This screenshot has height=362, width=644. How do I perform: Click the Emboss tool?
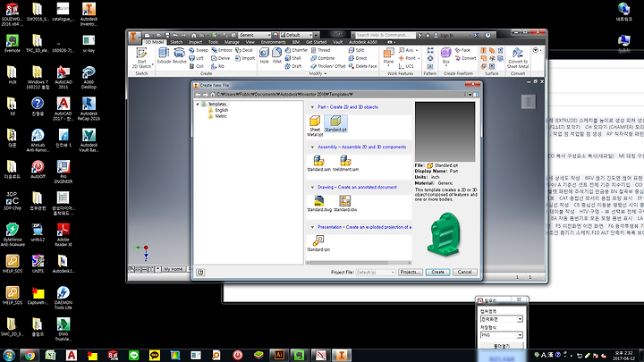tap(222, 50)
